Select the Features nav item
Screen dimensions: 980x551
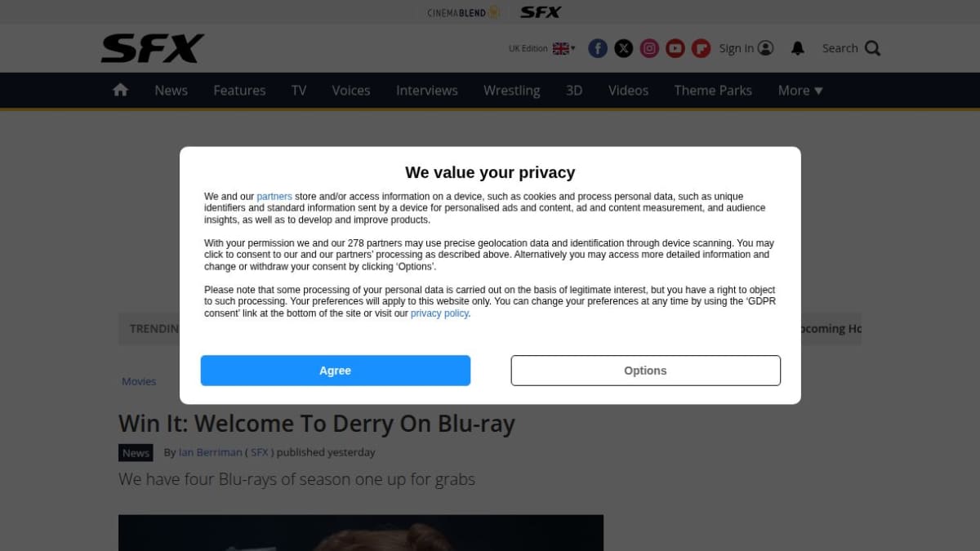pyautogui.click(x=239, y=91)
